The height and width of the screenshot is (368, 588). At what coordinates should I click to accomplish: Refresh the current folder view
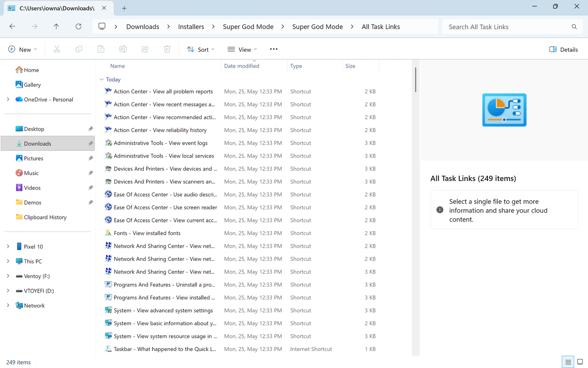click(x=78, y=27)
